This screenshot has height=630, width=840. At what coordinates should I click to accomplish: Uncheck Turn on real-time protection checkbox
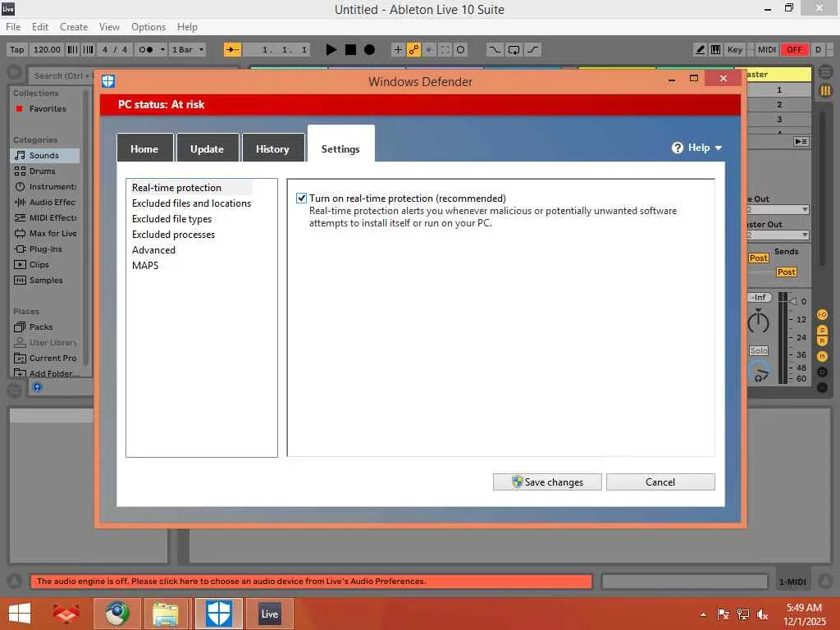[x=301, y=199]
